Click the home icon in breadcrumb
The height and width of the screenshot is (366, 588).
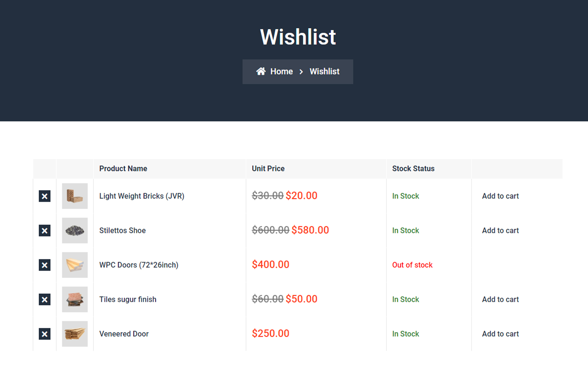coord(261,71)
